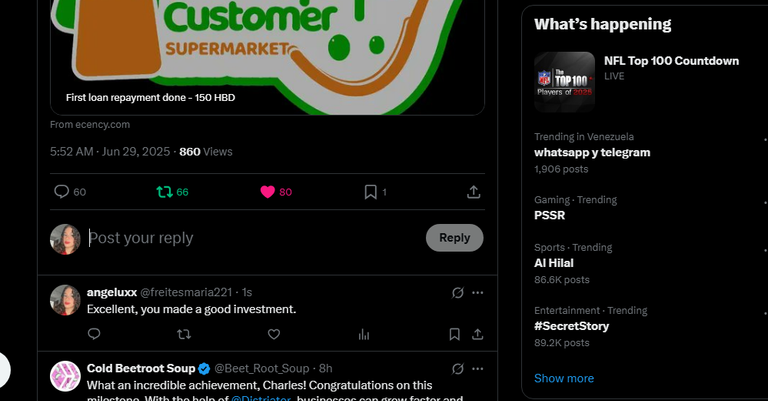Click Show more under trending list
The image size is (768, 401).
(x=564, y=378)
